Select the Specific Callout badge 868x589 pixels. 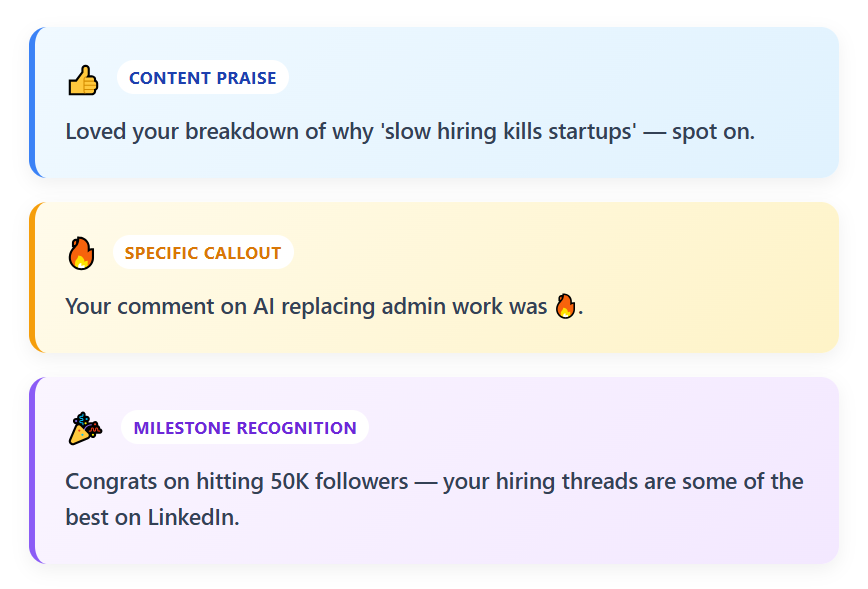tap(203, 252)
